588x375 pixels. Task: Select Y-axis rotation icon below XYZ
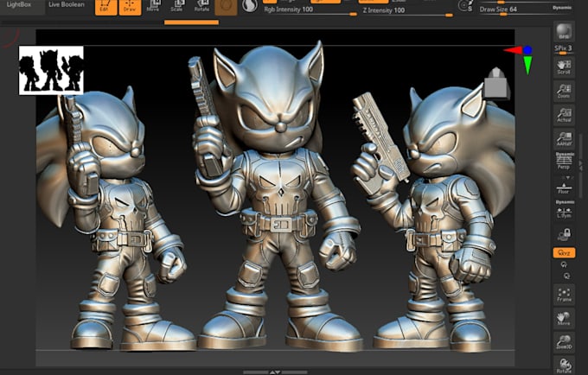[564, 265]
